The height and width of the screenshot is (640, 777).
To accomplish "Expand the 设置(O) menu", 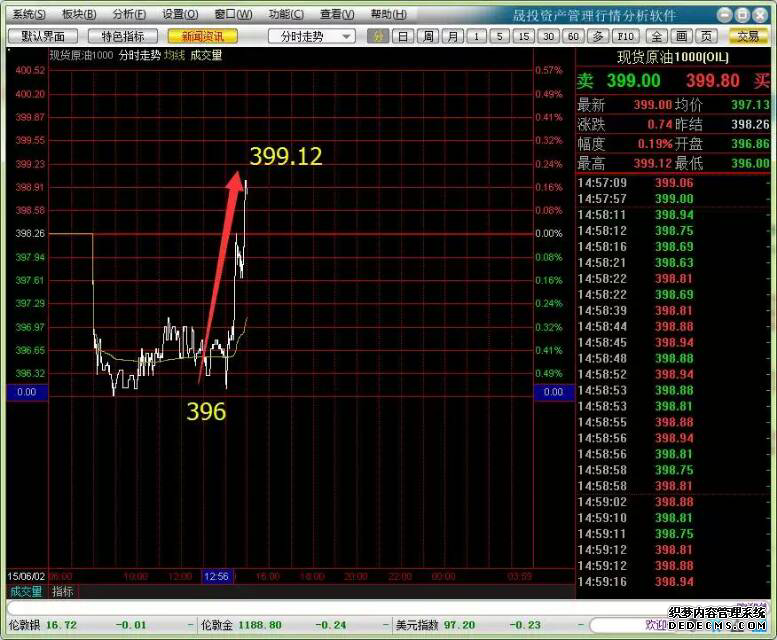I will point(180,14).
